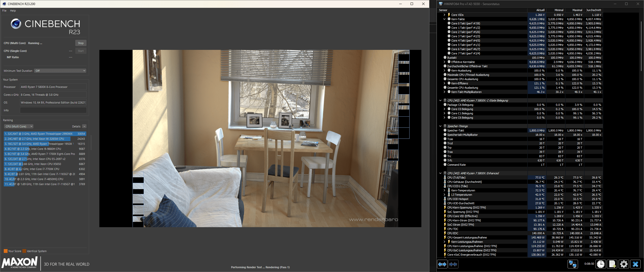Viewport: 644px width, 272px height.
Task: Click Minimal column header in HWiNFO
Action: (x=556, y=10)
